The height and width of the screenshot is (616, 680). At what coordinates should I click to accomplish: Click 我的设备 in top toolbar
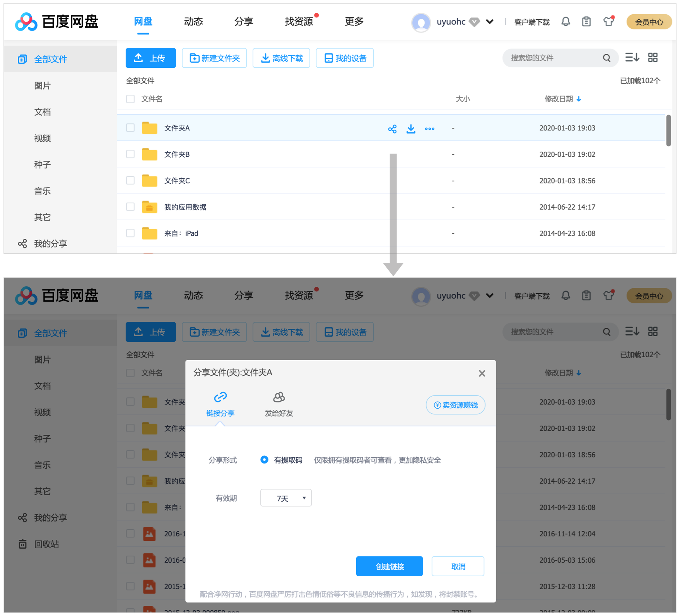[x=345, y=58]
